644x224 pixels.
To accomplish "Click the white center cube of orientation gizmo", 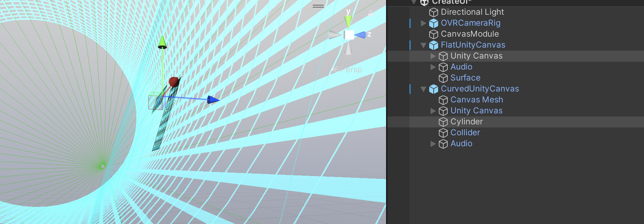I will click(x=349, y=35).
